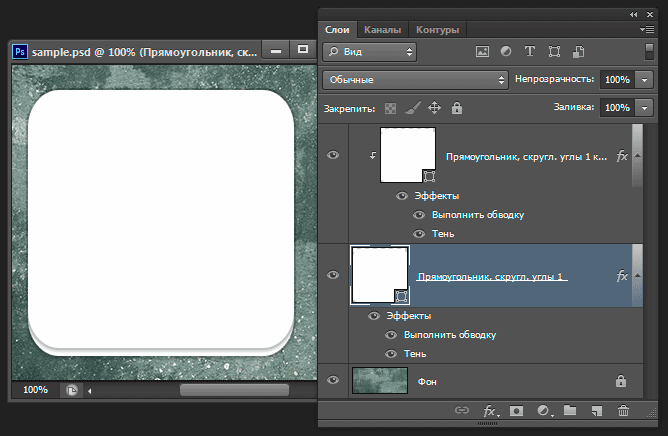Hide Тень effect of top layer
This screenshot has width=668, height=436.
point(419,234)
